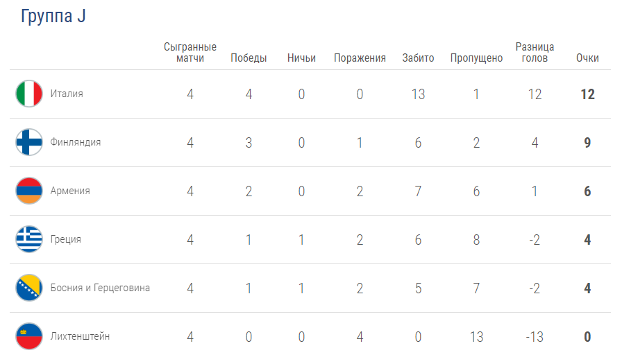
Task: Open the Финляндия team link
Action: (76, 142)
